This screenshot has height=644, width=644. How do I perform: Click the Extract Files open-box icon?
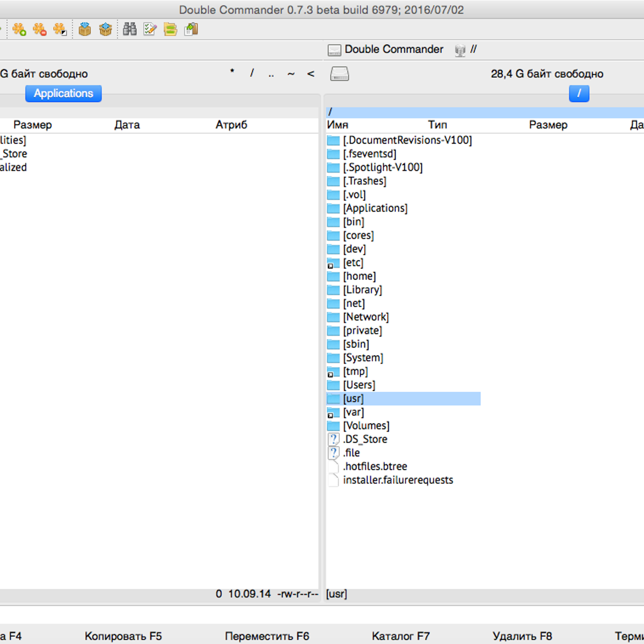pyautogui.click(x=105, y=29)
